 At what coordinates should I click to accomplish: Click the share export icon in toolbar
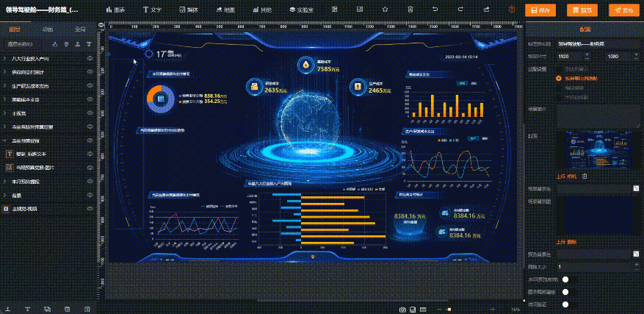[x=485, y=10]
